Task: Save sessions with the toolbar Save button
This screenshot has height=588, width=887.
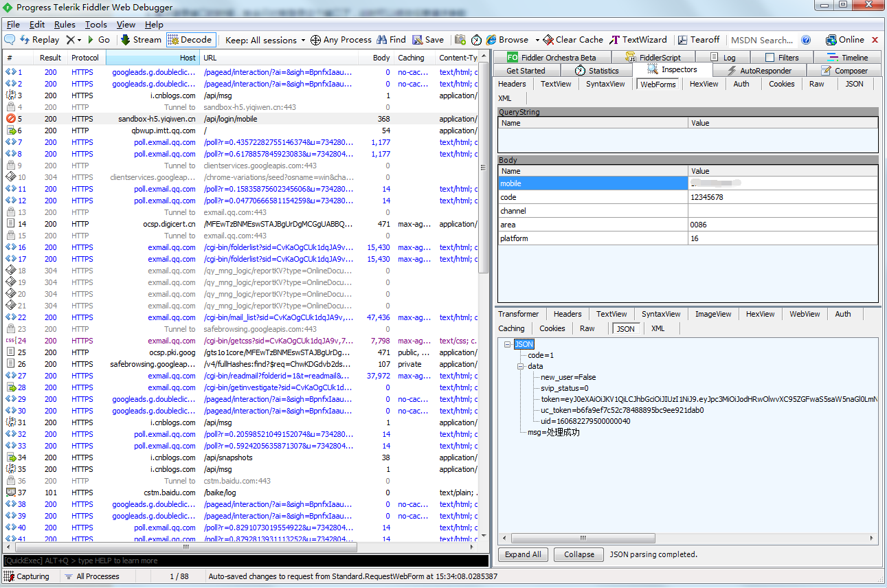Action: click(428, 40)
